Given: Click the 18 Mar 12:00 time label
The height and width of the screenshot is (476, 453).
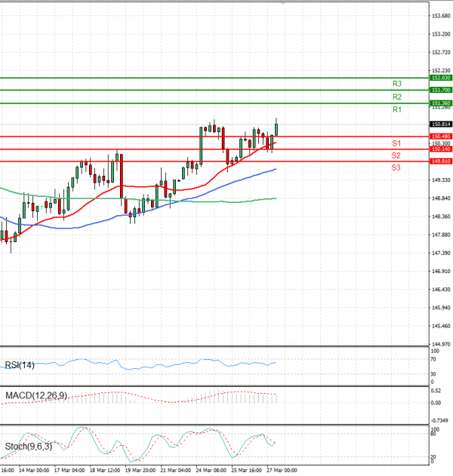Looking at the screenshot, I should tap(105, 470).
